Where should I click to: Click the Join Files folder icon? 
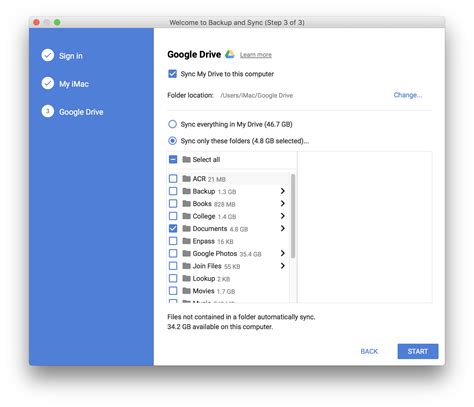click(186, 266)
